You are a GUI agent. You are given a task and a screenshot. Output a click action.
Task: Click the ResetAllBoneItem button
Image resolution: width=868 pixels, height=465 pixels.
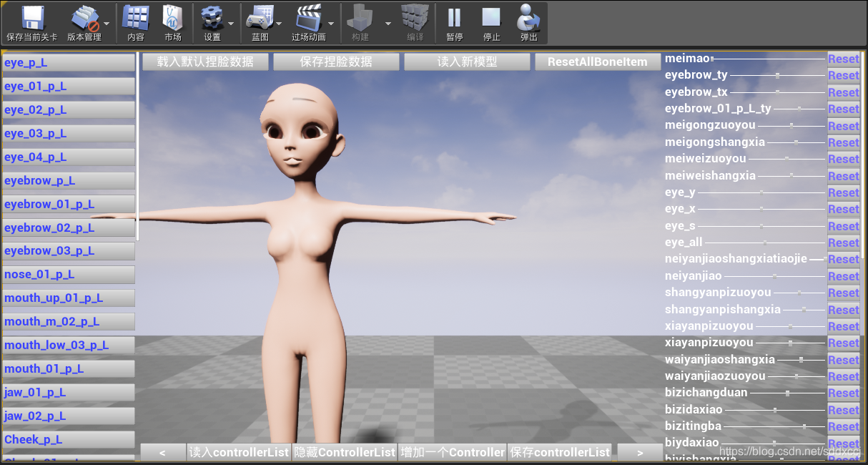598,62
